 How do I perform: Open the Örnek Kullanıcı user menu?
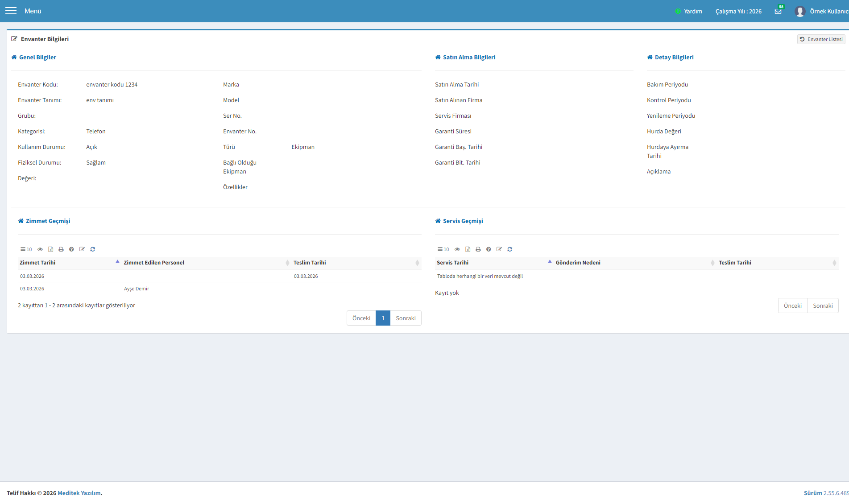821,11
